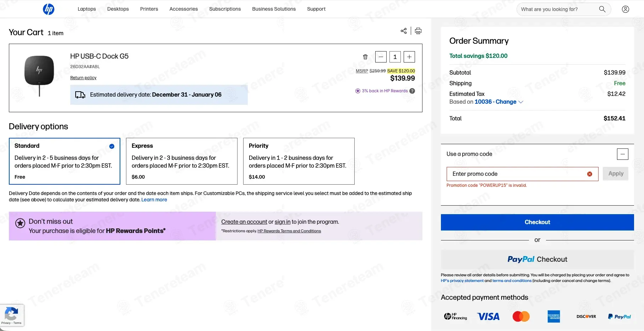The image size is (644, 331).
Task: Select the Priority delivery option
Action: 299,161
